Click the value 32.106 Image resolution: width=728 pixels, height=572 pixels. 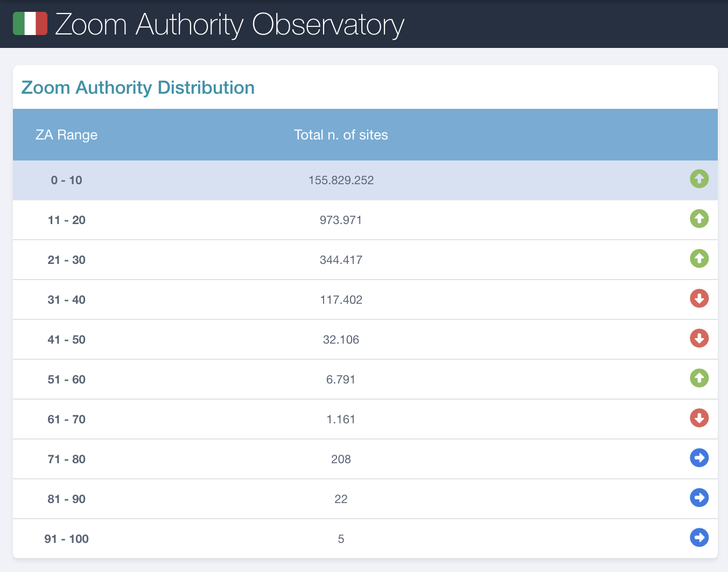(x=341, y=340)
